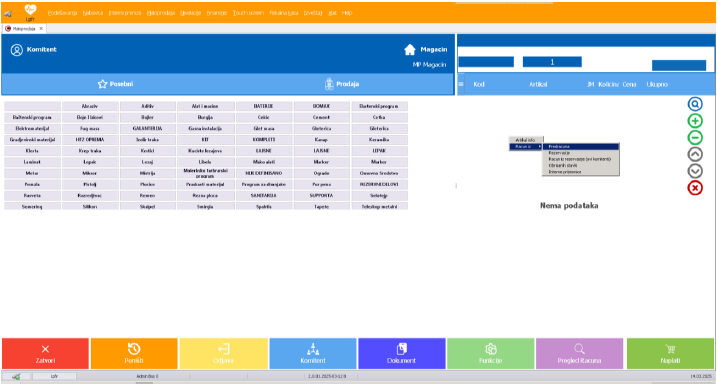Click the orange Poništi button

pyautogui.click(x=134, y=353)
